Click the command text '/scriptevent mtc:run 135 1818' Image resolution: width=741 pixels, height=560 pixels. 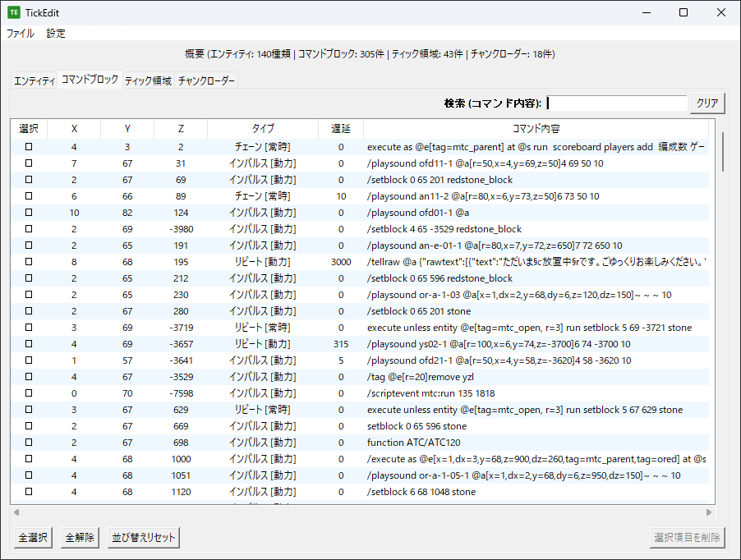click(431, 393)
